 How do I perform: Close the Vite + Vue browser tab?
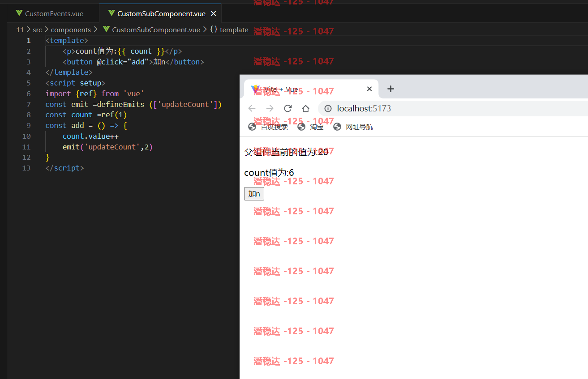tap(369, 89)
